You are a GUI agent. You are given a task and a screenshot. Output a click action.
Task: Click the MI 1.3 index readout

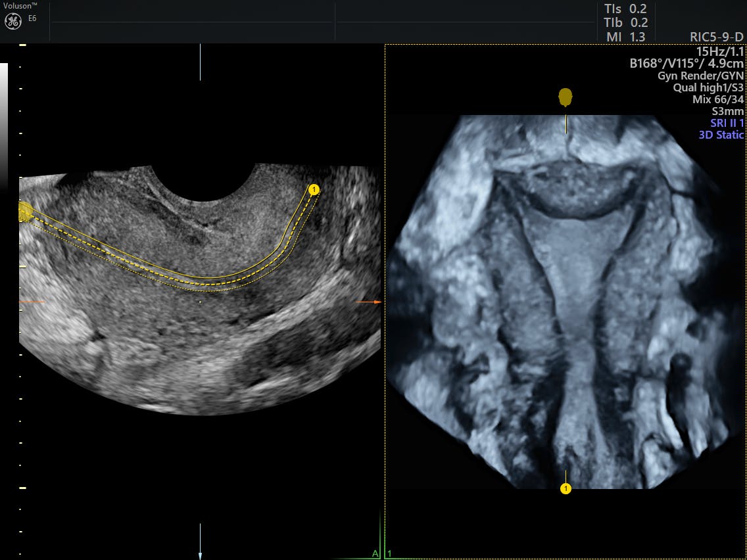coord(625,37)
